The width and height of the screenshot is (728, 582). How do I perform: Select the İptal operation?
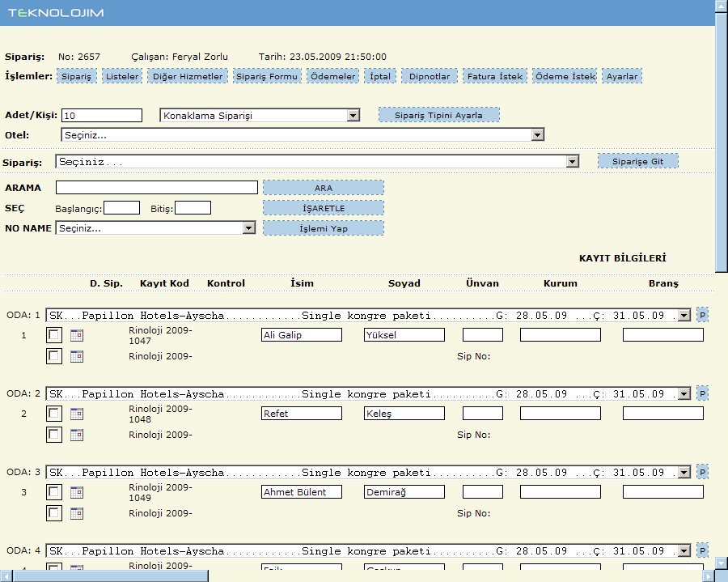[380, 76]
